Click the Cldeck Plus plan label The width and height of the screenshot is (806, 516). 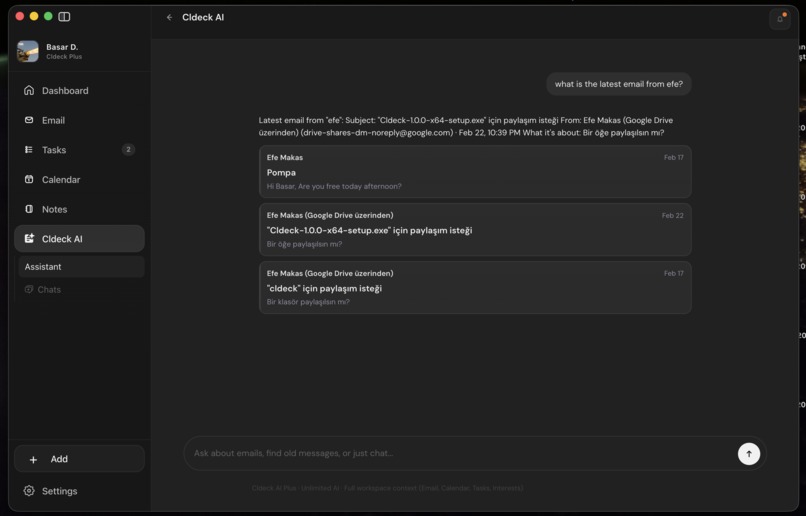[64, 57]
